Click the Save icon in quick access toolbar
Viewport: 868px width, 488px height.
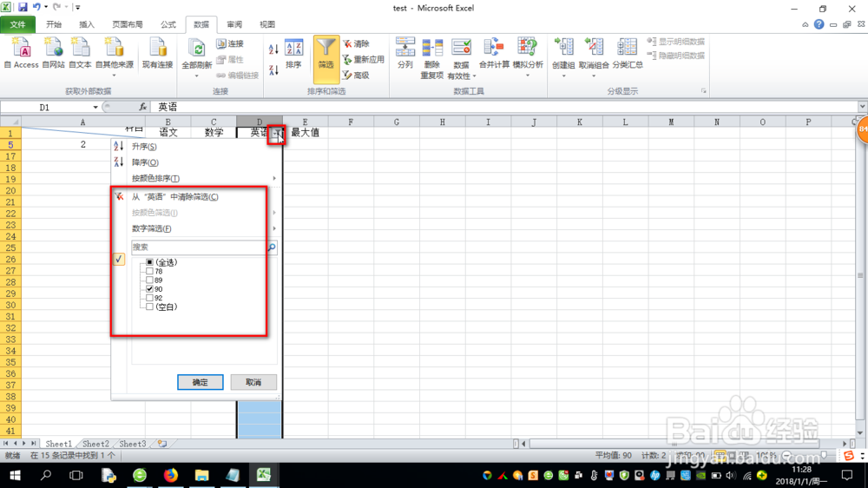(x=23, y=7)
